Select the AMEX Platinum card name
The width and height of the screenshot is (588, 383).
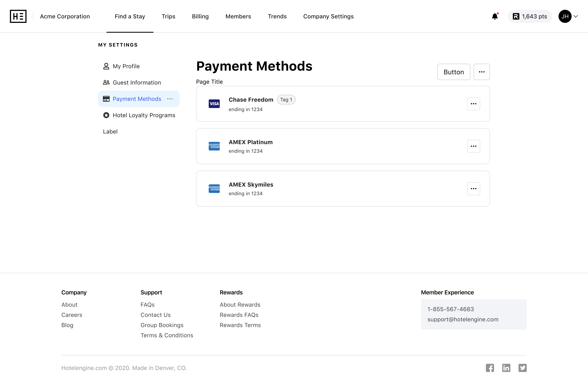(250, 142)
